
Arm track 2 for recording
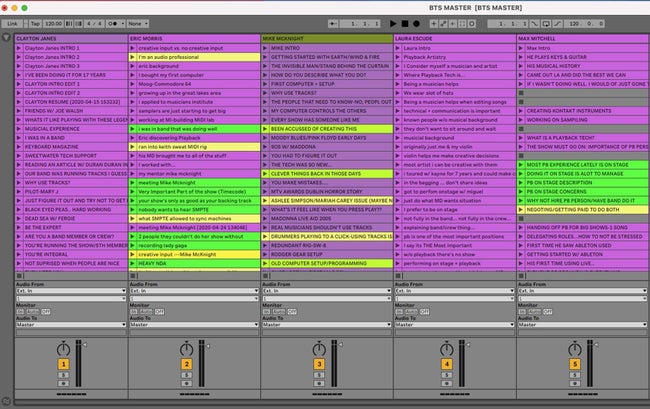pos(187,383)
